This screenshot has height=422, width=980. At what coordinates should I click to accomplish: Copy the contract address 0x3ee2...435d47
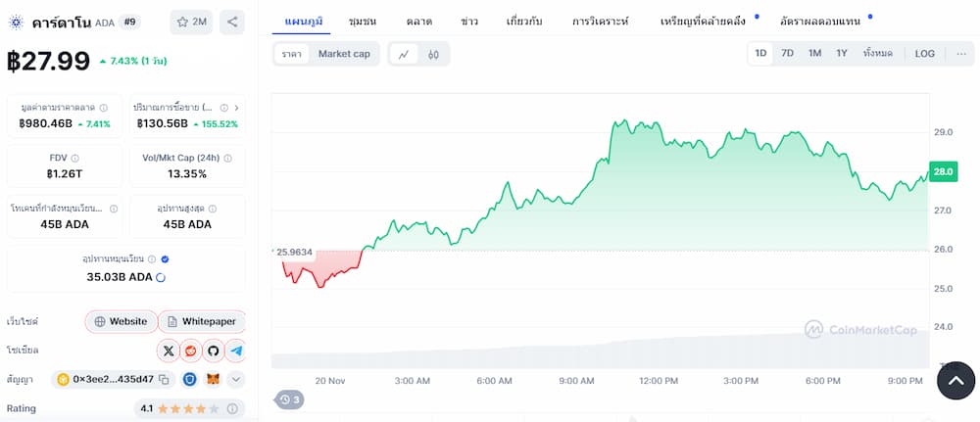point(164,379)
